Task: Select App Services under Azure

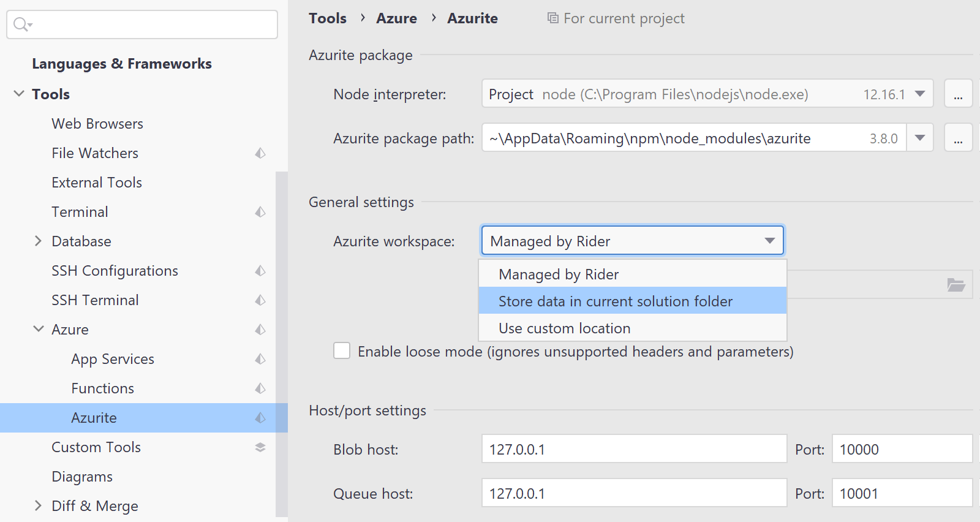Action: [x=113, y=359]
